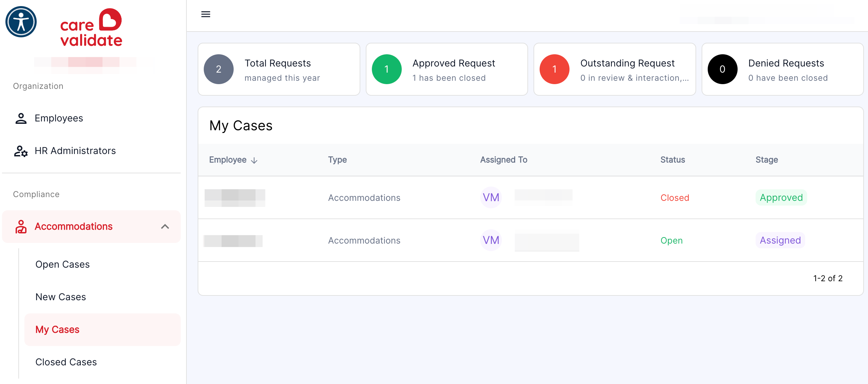Click the Total Requests title text
The image size is (868, 384).
[x=278, y=63]
